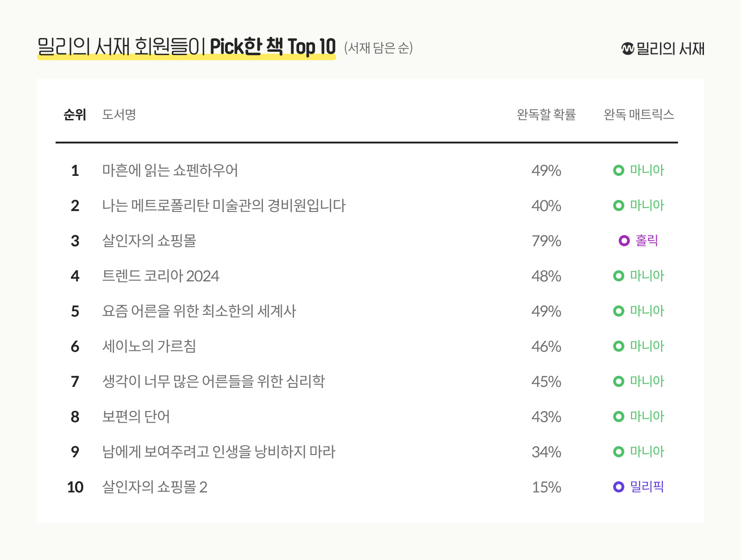This screenshot has width=741, height=560.
Task: Click the 밀리픽 label text
Action: pos(647,487)
